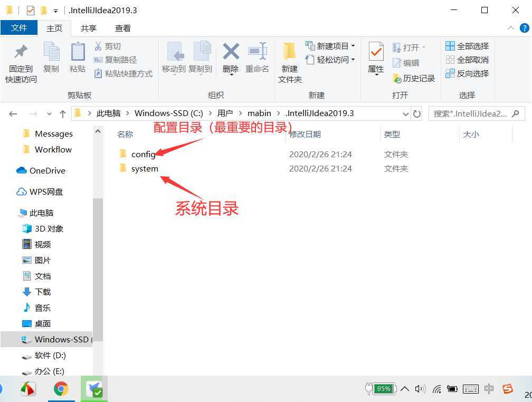The height and width of the screenshot is (402, 532).
Task: Open volume control in system tray
Action: point(420,389)
